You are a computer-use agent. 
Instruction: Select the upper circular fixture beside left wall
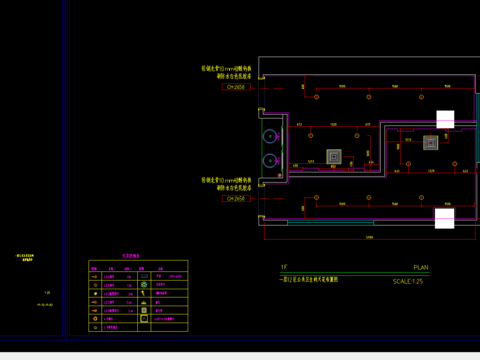click(270, 136)
